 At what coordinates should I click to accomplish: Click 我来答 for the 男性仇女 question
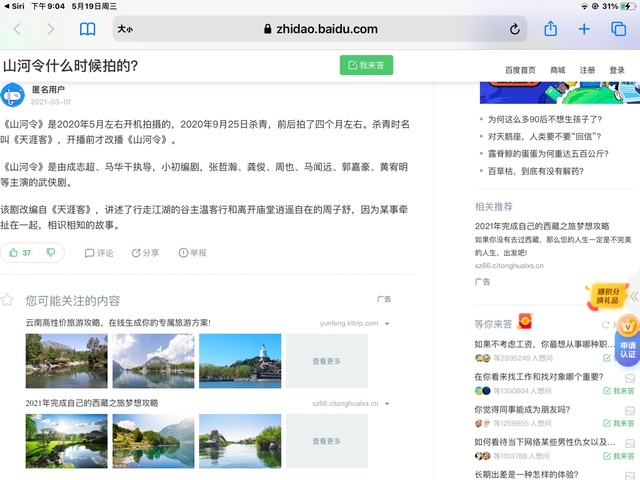618,456
